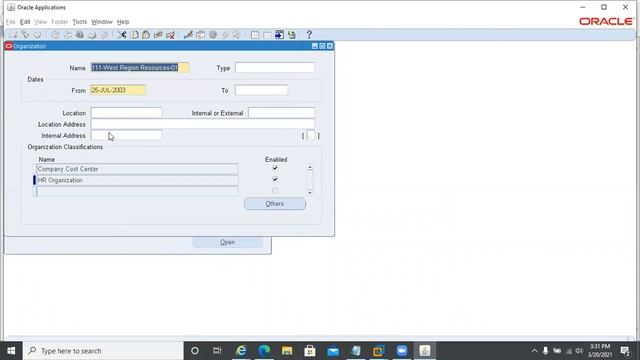Click the Dates To field

pos(261,90)
